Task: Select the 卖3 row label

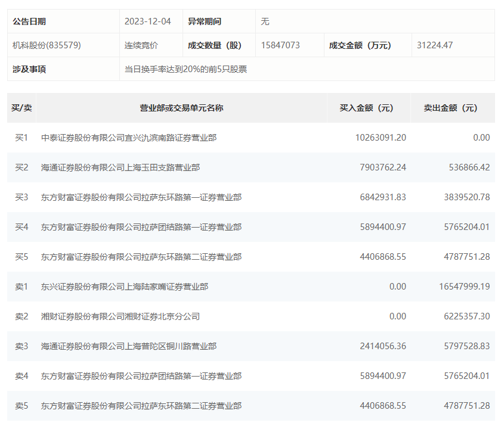Action: tap(21, 346)
